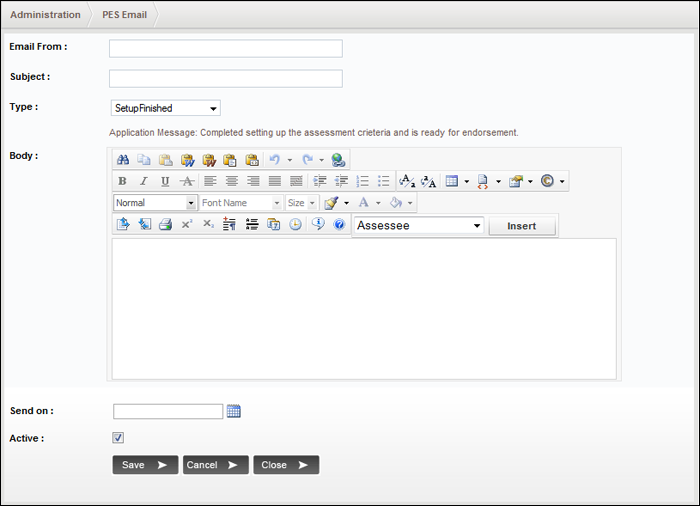The height and width of the screenshot is (506, 700).
Task: Toggle Bold formatting
Action: 122,181
